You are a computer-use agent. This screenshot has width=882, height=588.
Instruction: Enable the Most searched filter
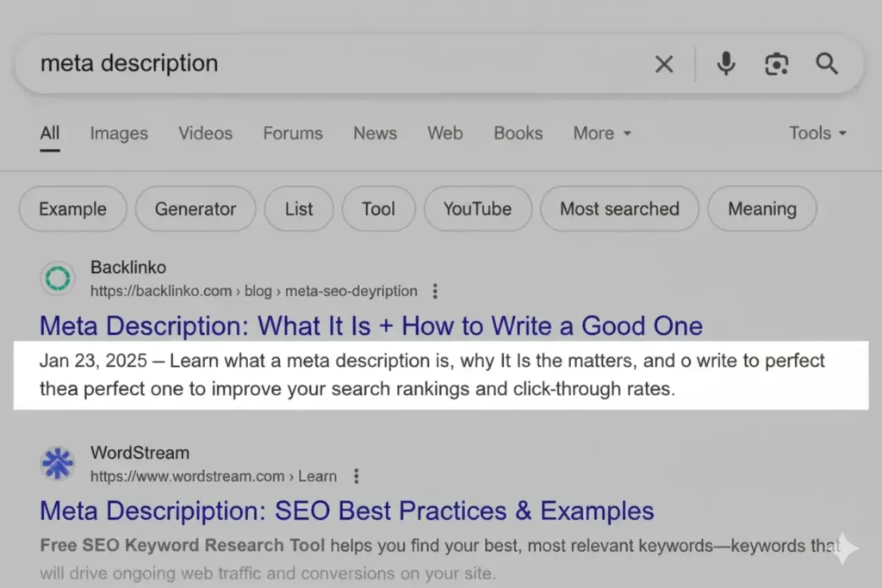tap(619, 208)
